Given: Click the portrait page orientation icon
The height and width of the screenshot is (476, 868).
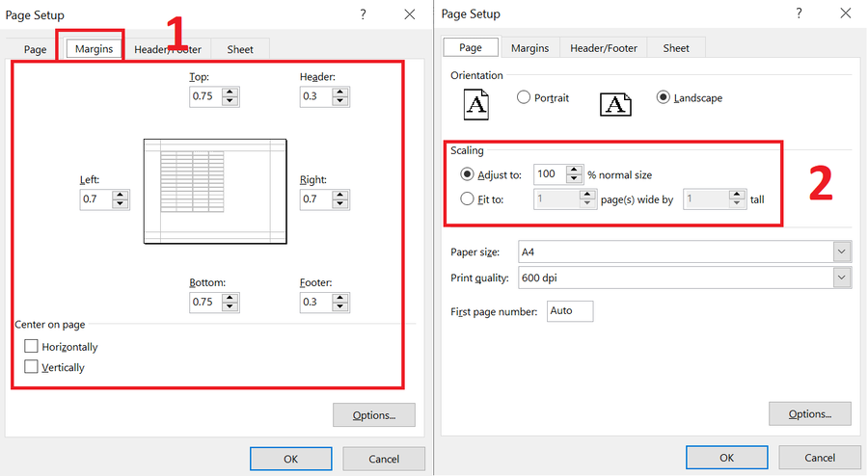Looking at the screenshot, I should point(476,104).
